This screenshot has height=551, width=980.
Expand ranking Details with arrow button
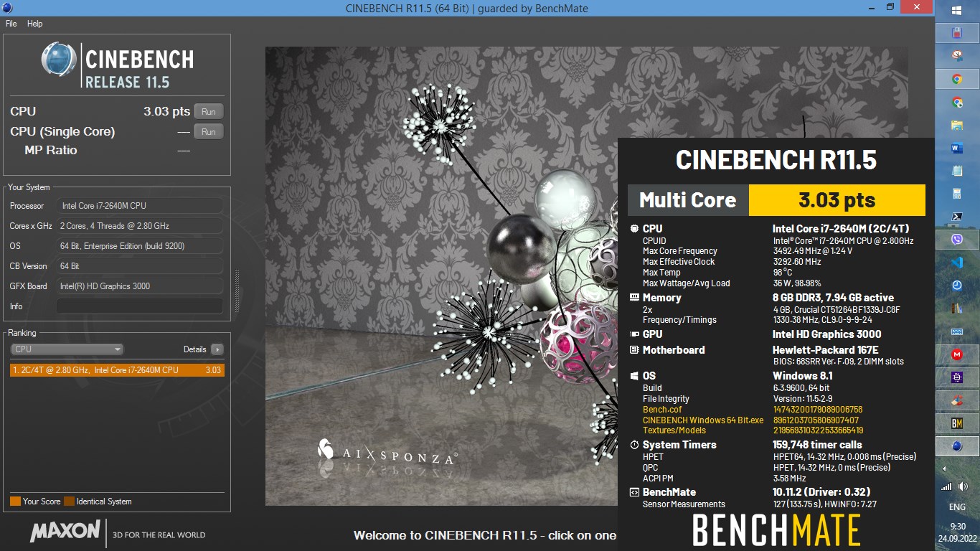click(217, 349)
